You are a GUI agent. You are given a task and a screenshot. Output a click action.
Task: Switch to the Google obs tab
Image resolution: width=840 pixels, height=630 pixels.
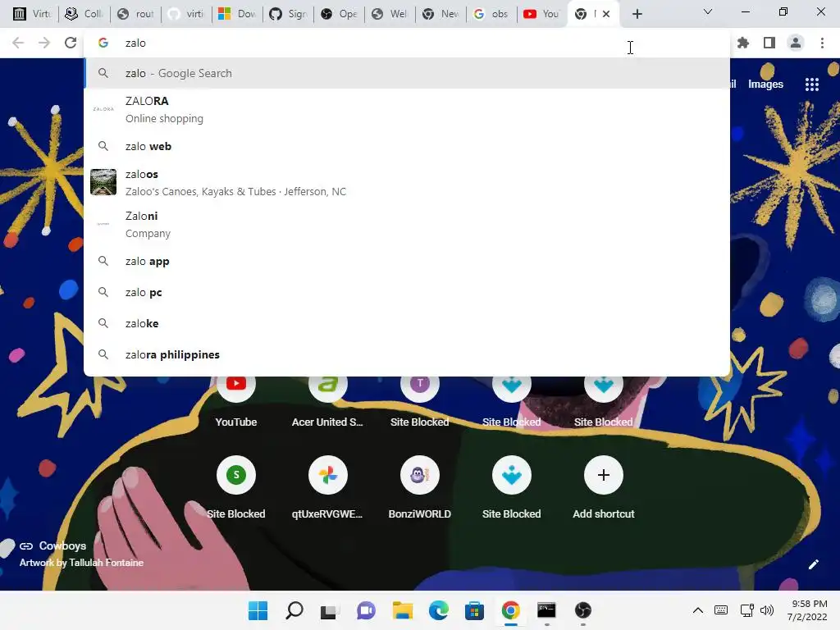point(491,14)
